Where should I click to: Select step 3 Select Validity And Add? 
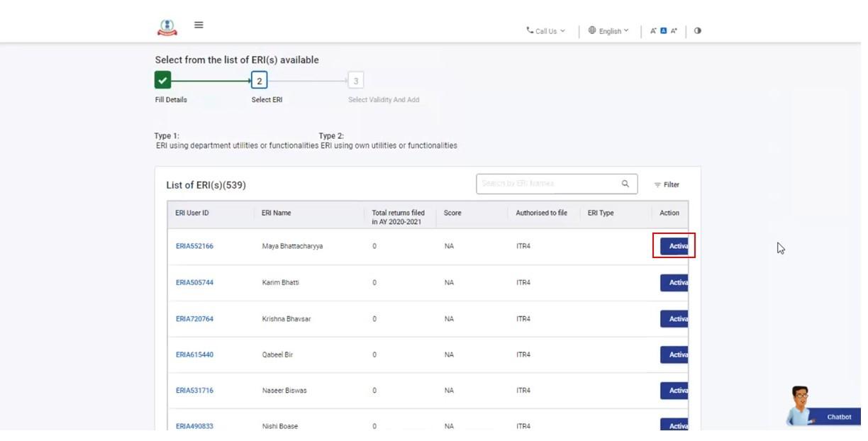click(x=355, y=81)
